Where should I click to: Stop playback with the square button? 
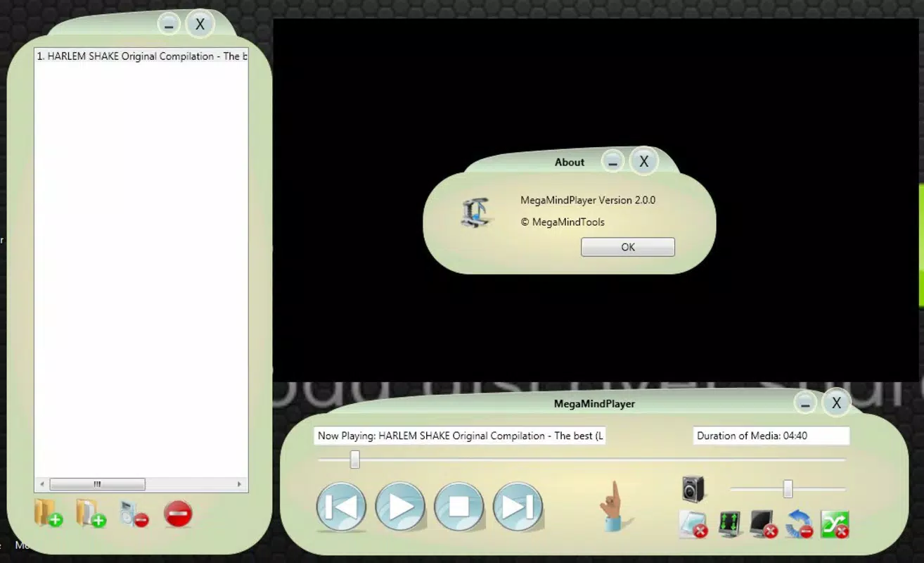click(x=459, y=506)
